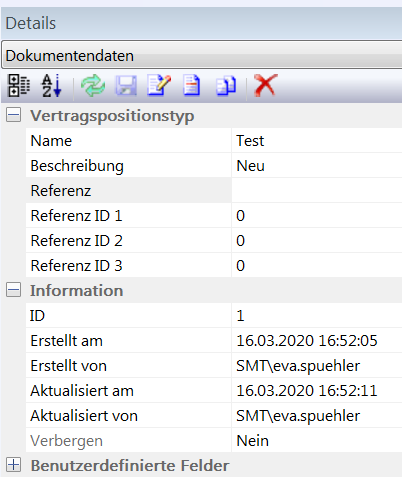Collapse the Vertragspositionstyp section
The width and height of the screenshot is (402, 477).
coord(13,115)
